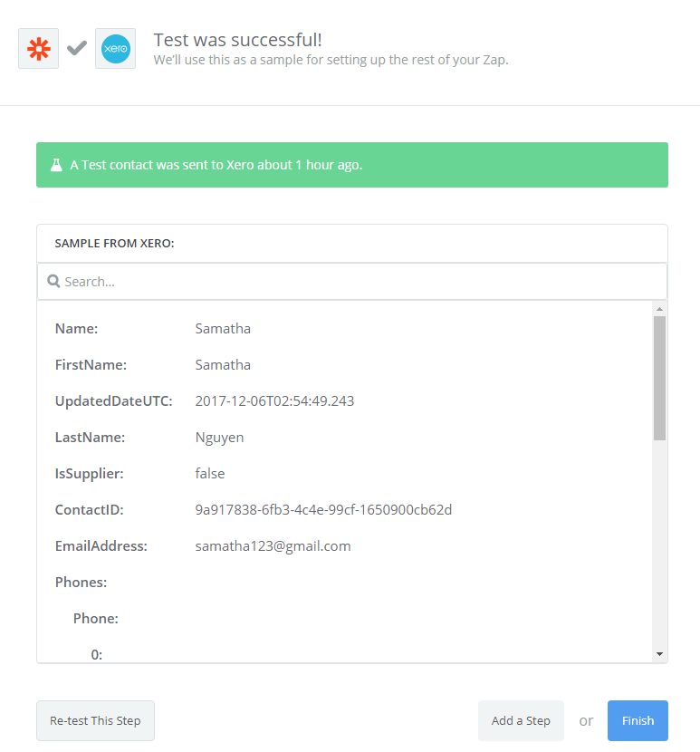
Task: Click the sample list scrollbar thumb
Action: [x=660, y=378]
